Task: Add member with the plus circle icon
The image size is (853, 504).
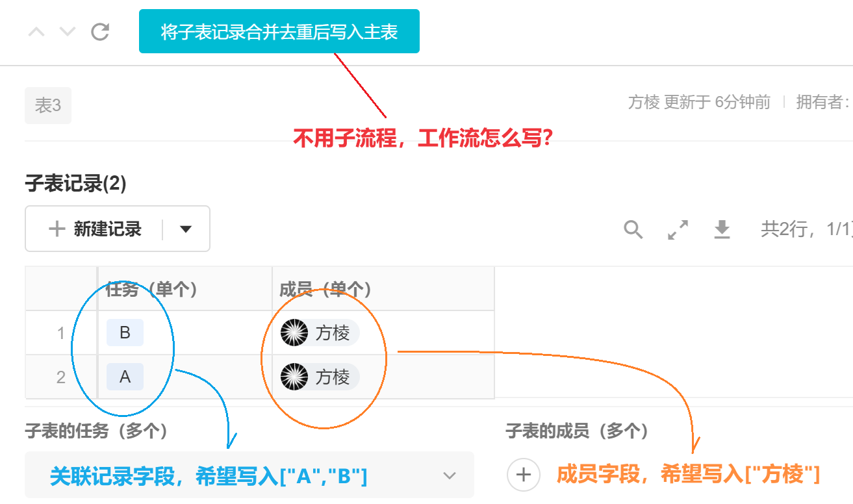Action: coord(524,475)
